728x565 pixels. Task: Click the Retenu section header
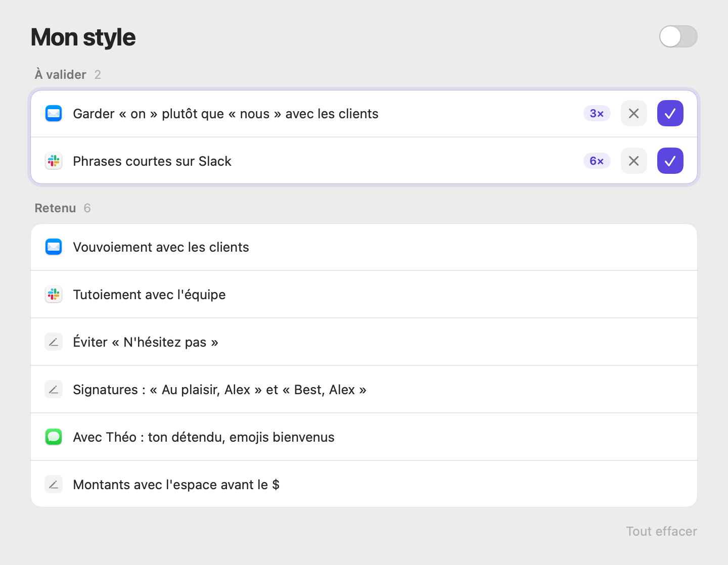55,208
